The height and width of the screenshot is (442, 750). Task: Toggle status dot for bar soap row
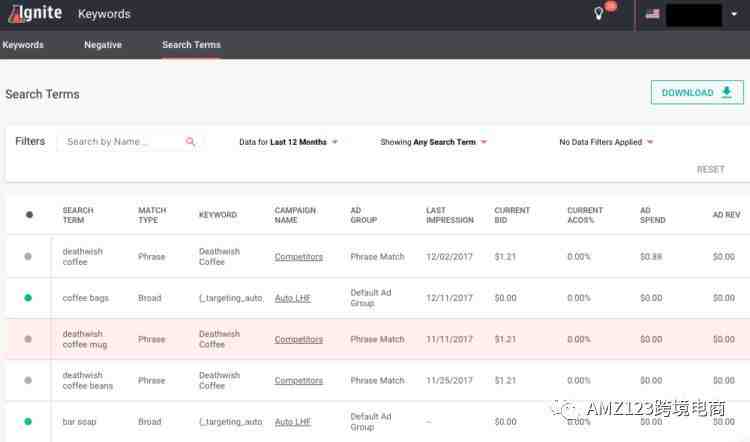click(x=28, y=421)
